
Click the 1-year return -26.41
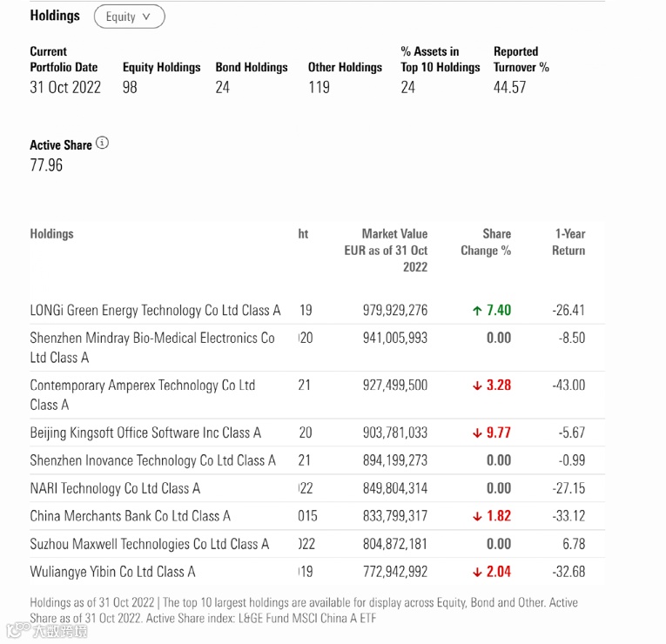click(x=568, y=311)
